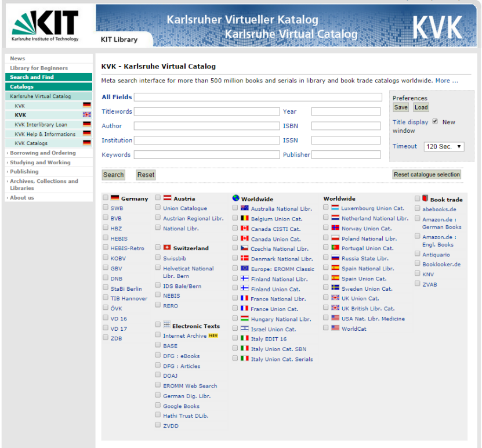This screenshot has width=482, height=448.
Task: Click the flag icon beside KVK Interlibrary Loan
Action: point(87,124)
